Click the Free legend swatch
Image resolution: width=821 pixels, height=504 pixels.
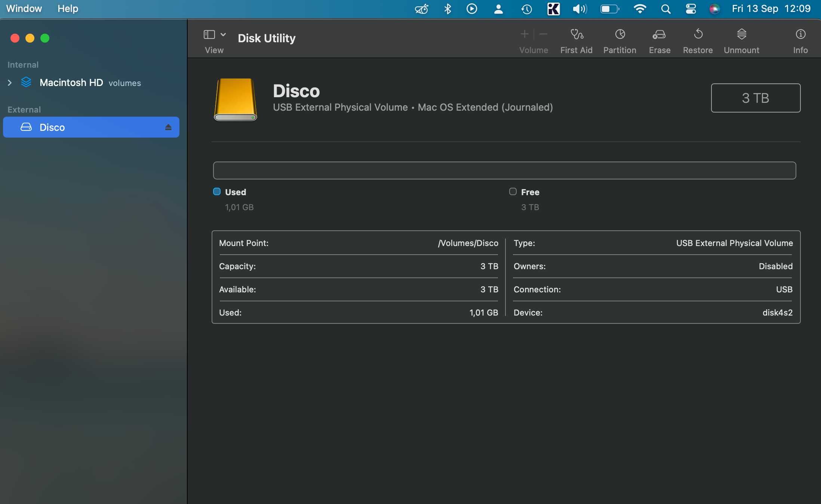click(513, 191)
